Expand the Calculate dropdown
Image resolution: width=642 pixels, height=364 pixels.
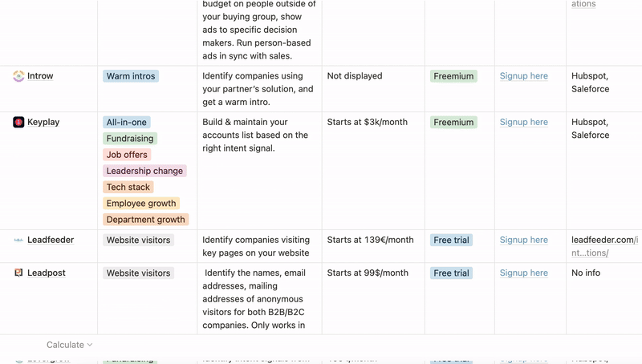click(69, 345)
